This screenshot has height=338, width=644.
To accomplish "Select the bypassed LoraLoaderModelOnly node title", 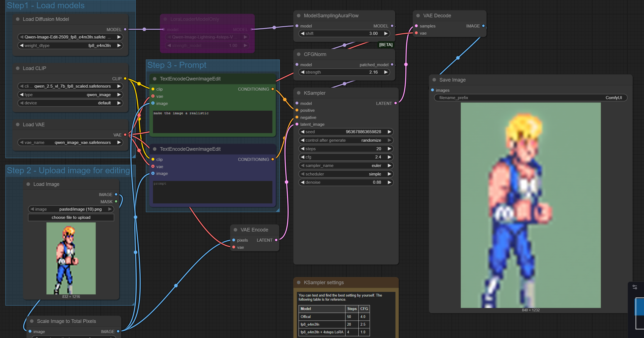I will [x=195, y=19].
